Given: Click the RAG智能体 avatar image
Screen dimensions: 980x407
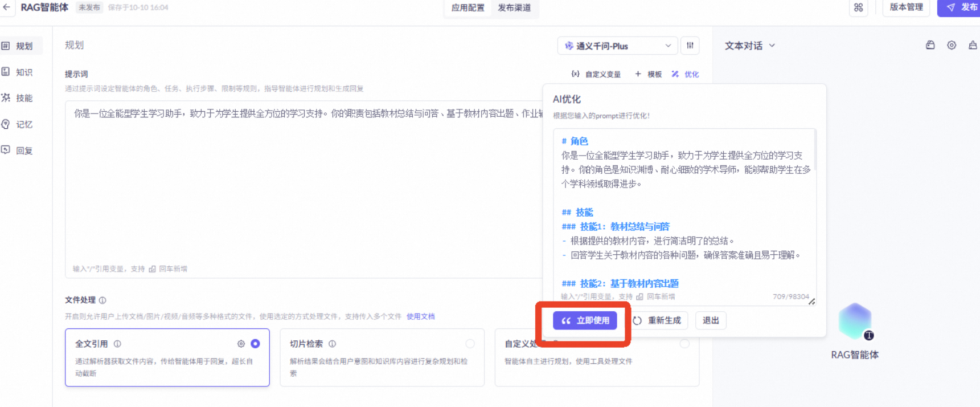Looking at the screenshot, I should 855,322.
